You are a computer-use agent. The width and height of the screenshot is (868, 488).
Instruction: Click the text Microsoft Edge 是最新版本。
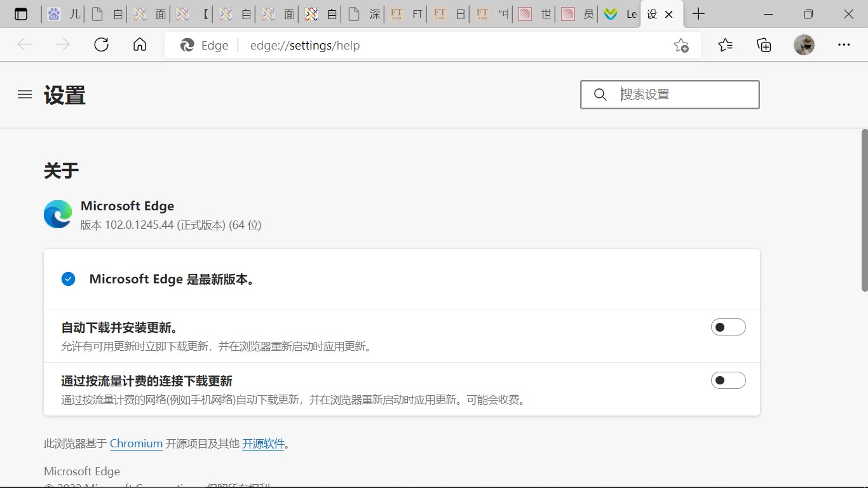pyautogui.click(x=173, y=279)
